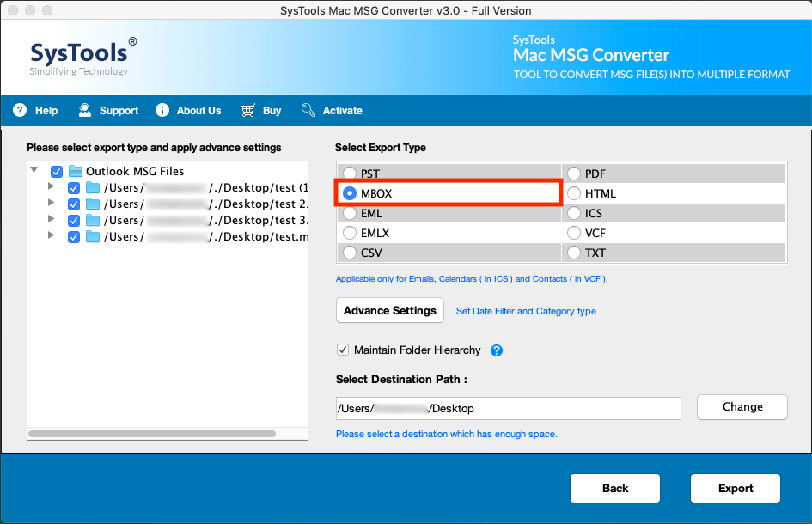The height and width of the screenshot is (524, 812).
Task: Click the Activate key icon
Action: 308,110
